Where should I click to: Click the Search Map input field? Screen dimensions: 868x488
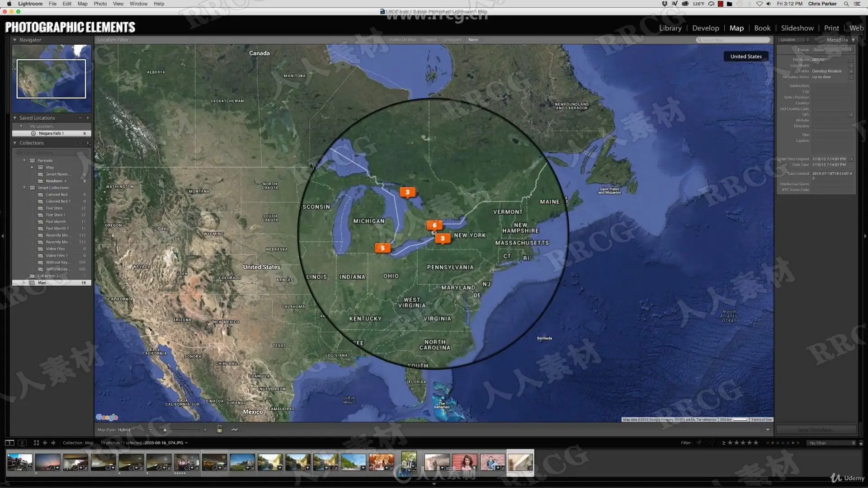click(x=733, y=40)
